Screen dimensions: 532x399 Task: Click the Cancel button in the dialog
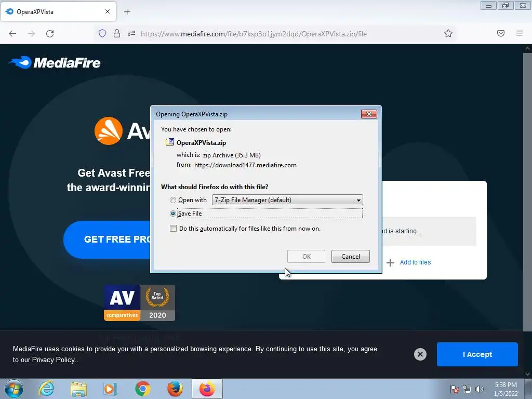tap(351, 257)
